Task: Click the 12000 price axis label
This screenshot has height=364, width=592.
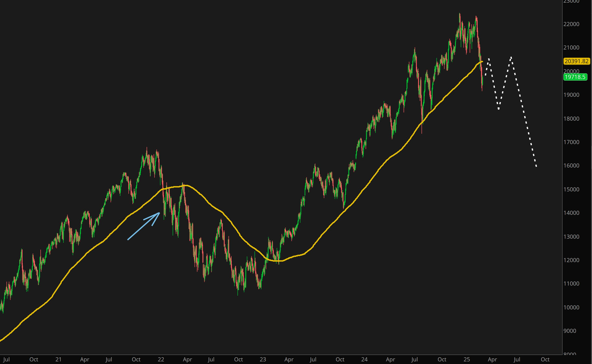Action: (x=571, y=260)
